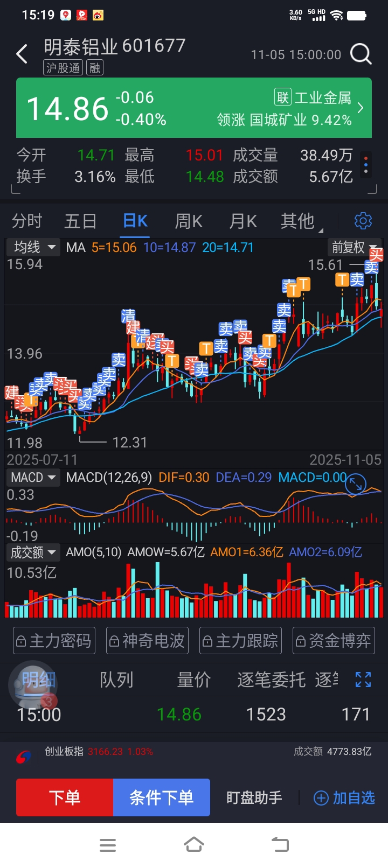This screenshot has width=388, height=868.
Task: Open the 前复权 adjustment dropdown
Action: click(355, 247)
